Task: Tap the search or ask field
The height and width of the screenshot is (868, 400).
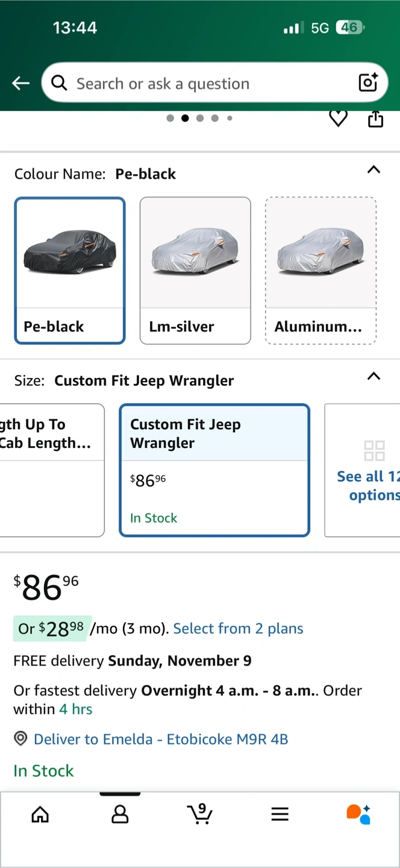Action: 205,83
